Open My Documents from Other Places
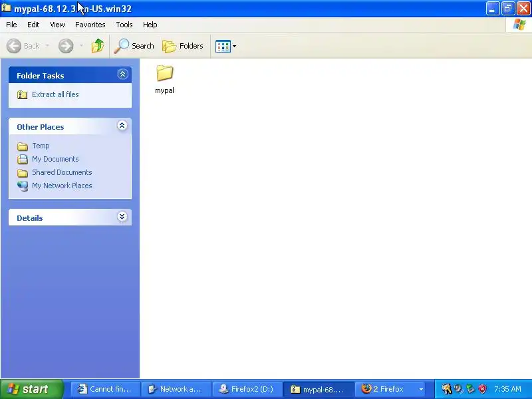532x399 pixels. click(x=55, y=159)
